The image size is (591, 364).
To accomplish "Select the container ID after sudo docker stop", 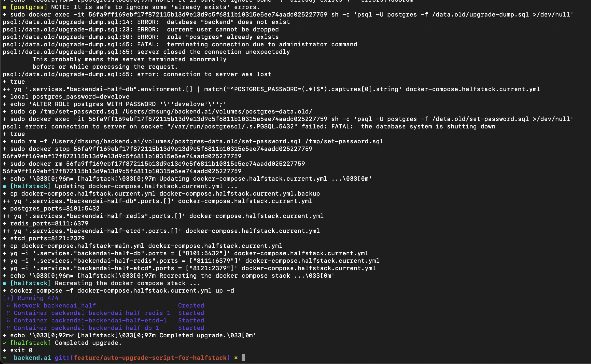I will click(193, 149).
